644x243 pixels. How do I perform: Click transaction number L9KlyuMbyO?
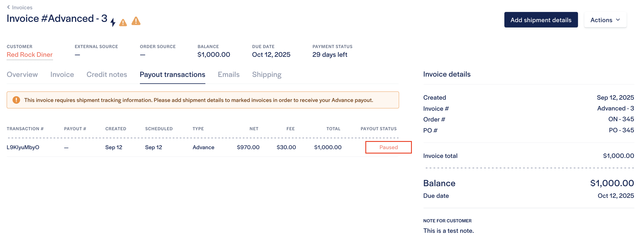(x=23, y=147)
